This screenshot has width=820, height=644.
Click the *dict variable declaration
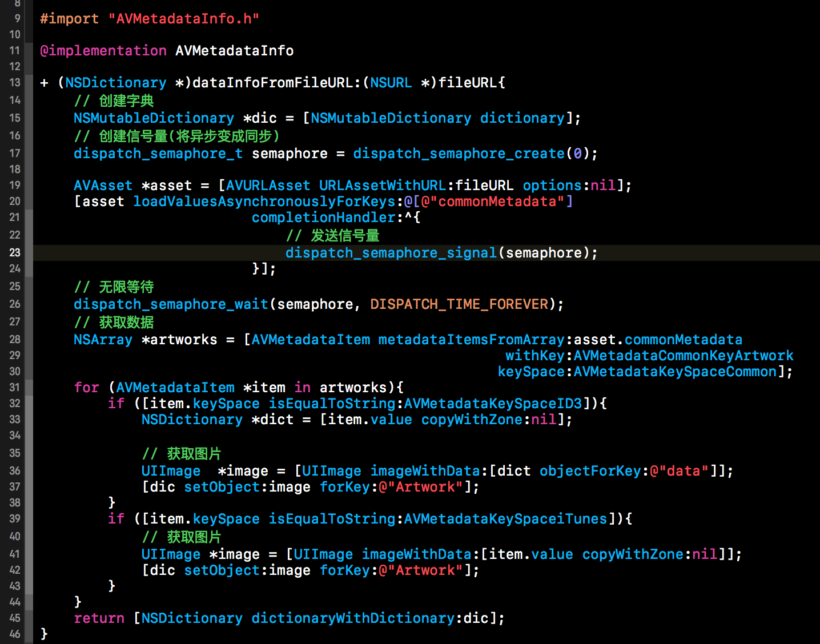(x=273, y=420)
